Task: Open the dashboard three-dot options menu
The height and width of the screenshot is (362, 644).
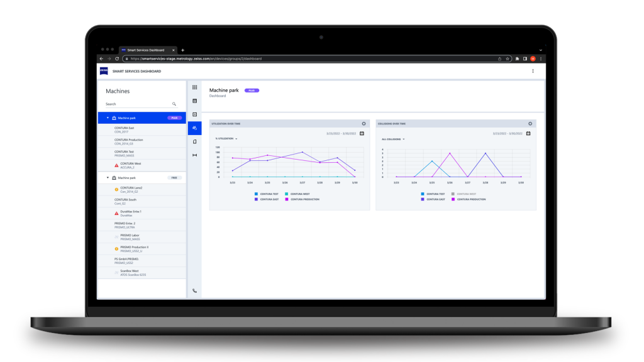Action: 533,71
